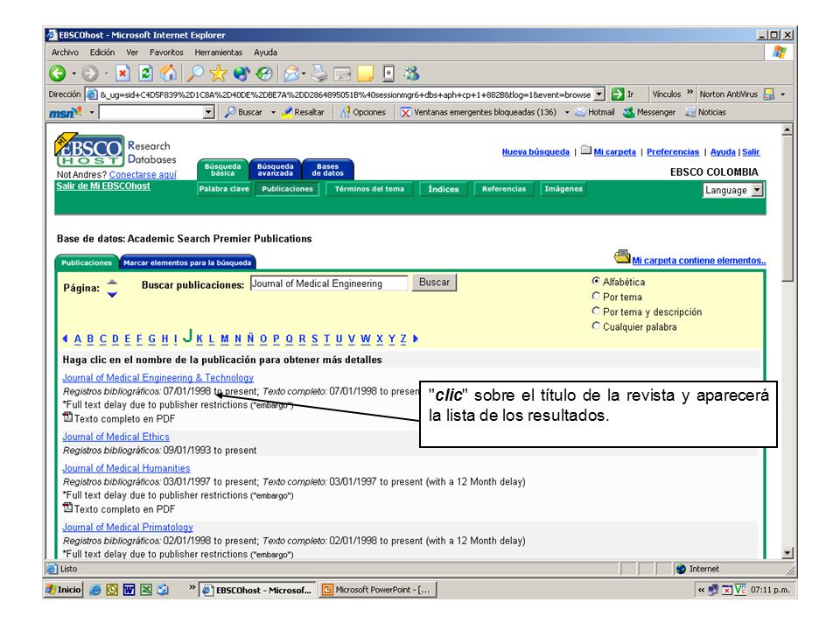Open the Search magnifier in IE toolbar
840x630 pixels.
tap(195, 73)
